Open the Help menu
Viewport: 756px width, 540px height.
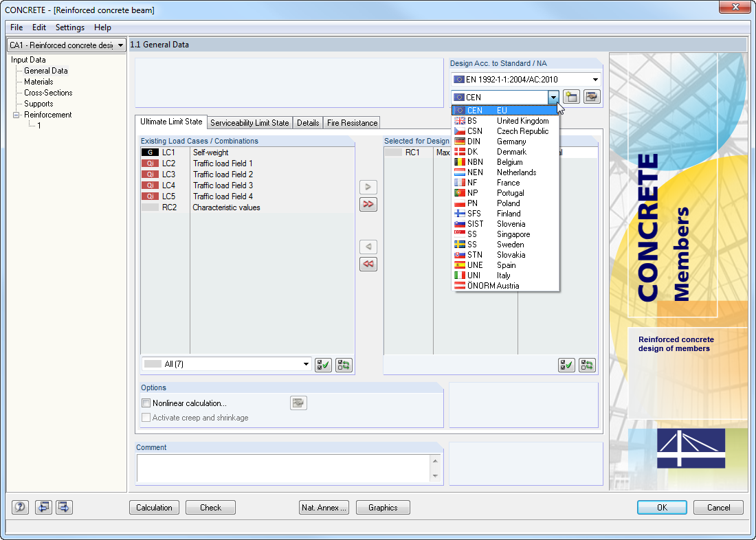(x=102, y=27)
